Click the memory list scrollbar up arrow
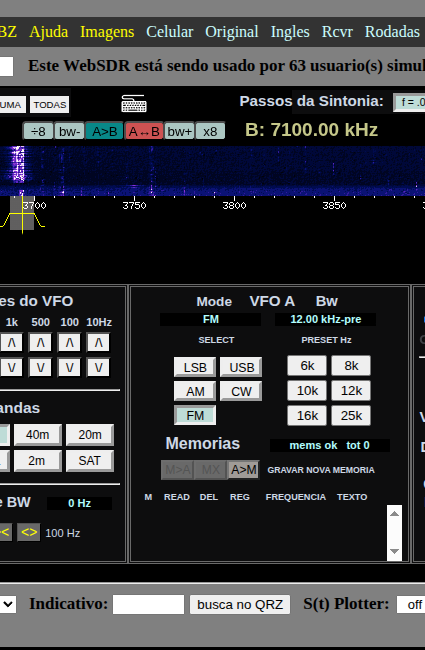This screenshot has height=650, width=425. [394, 514]
